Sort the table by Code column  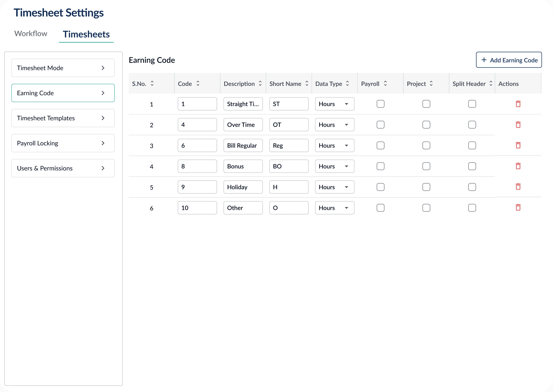pyautogui.click(x=198, y=83)
